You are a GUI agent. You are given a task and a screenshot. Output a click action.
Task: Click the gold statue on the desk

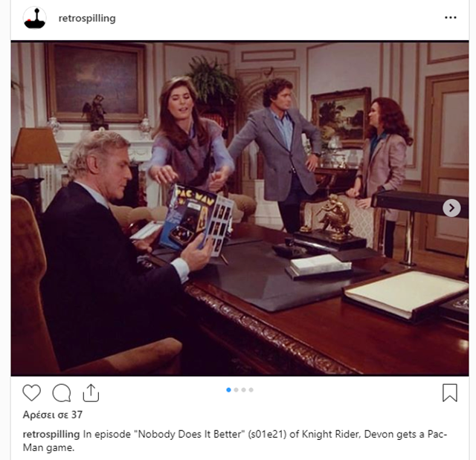pyautogui.click(x=332, y=217)
